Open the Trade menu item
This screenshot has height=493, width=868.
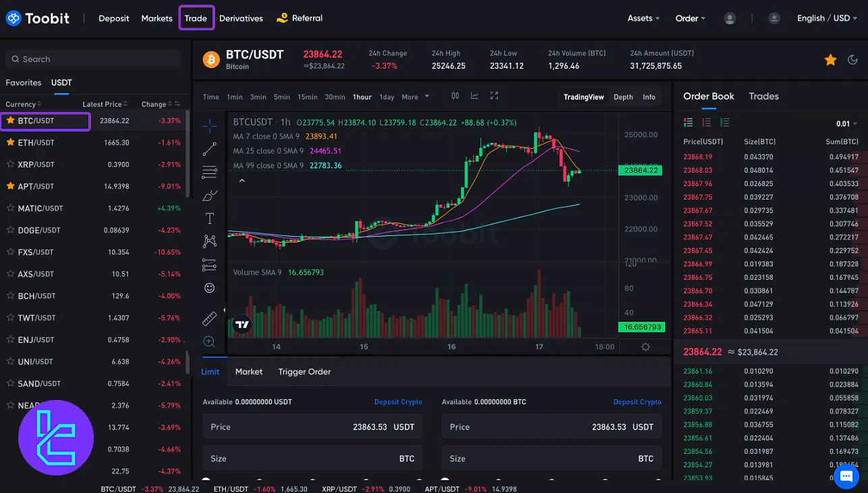pos(196,18)
